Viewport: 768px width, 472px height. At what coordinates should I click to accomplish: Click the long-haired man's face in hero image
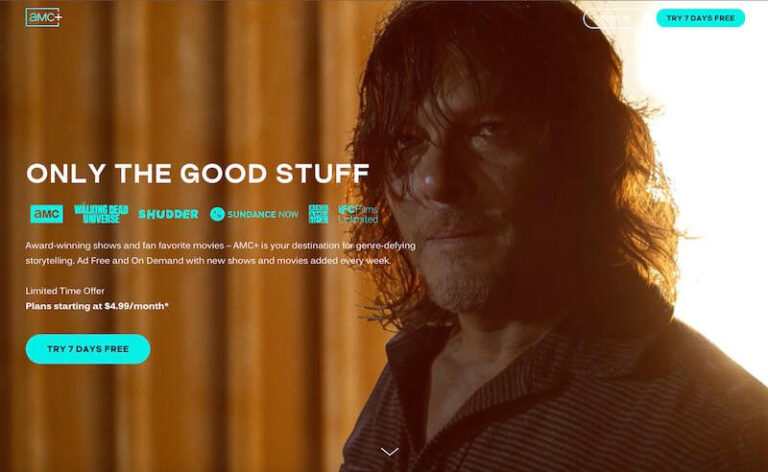(465, 196)
